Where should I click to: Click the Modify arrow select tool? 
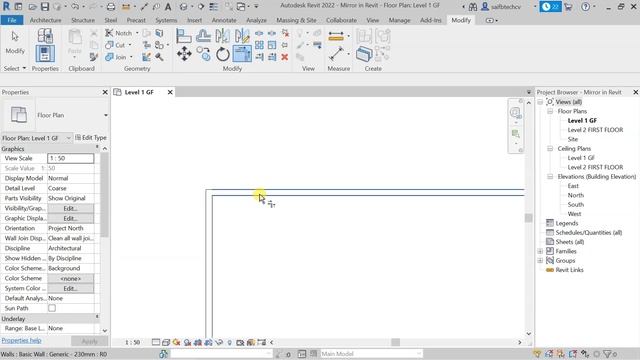click(15, 42)
